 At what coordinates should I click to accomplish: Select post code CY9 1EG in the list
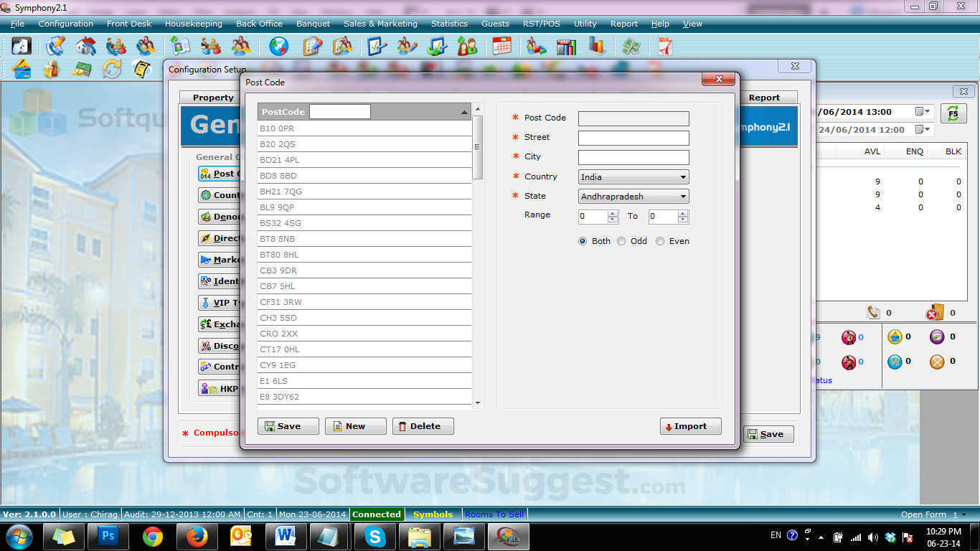point(364,365)
